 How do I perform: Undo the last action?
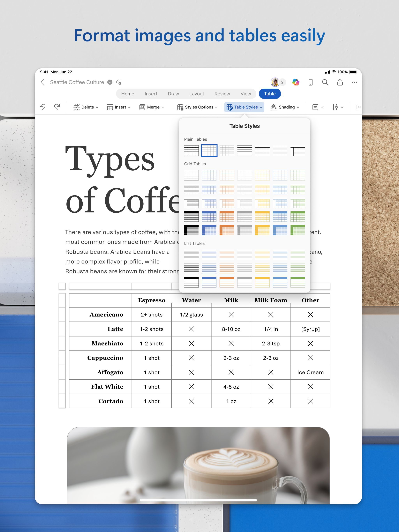pos(43,107)
